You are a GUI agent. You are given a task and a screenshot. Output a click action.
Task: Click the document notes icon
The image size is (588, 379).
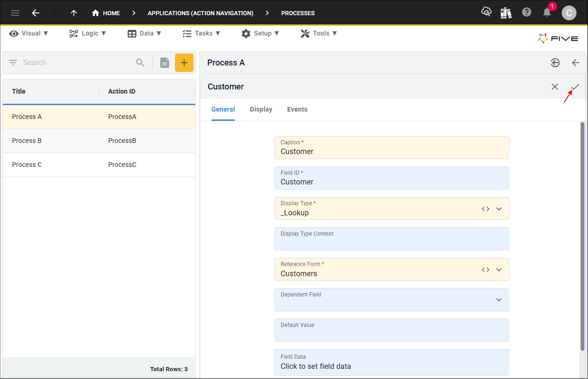click(x=165, y=63)
